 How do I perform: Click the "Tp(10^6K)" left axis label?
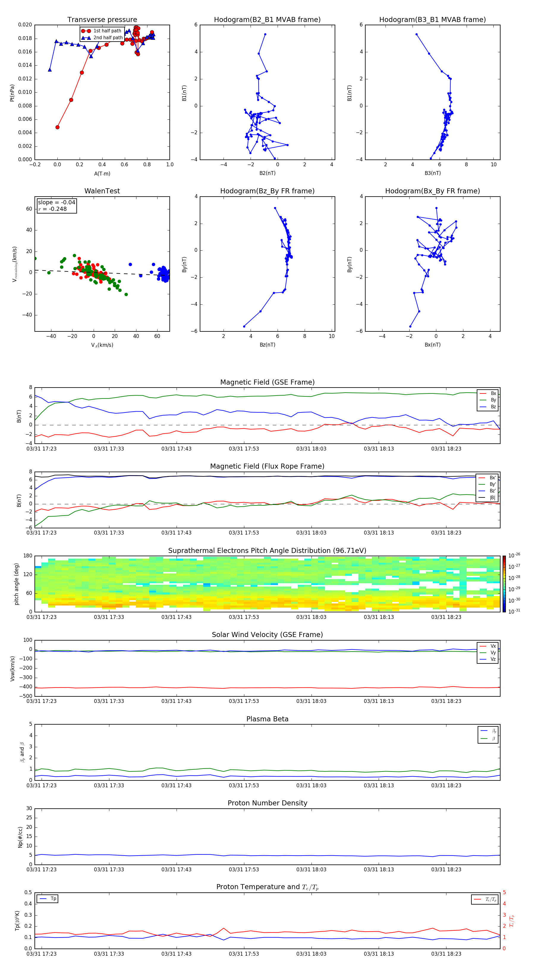(x=17, y=921)
